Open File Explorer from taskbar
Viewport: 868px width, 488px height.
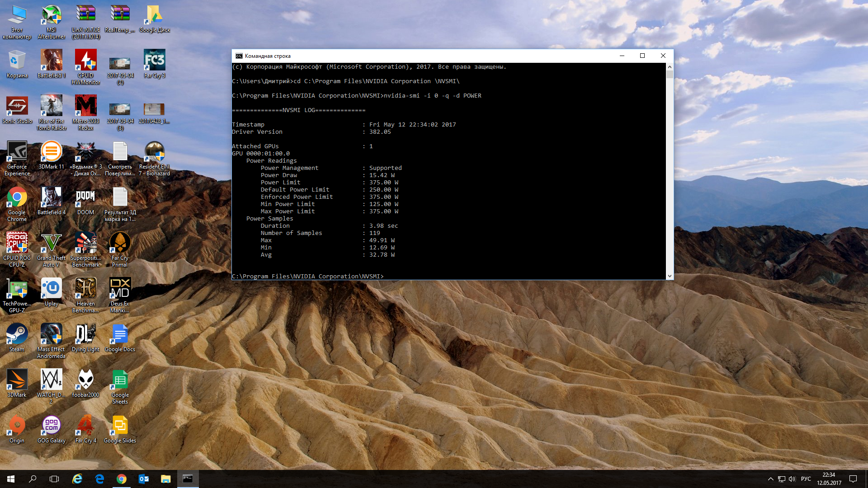coord(165,479)
